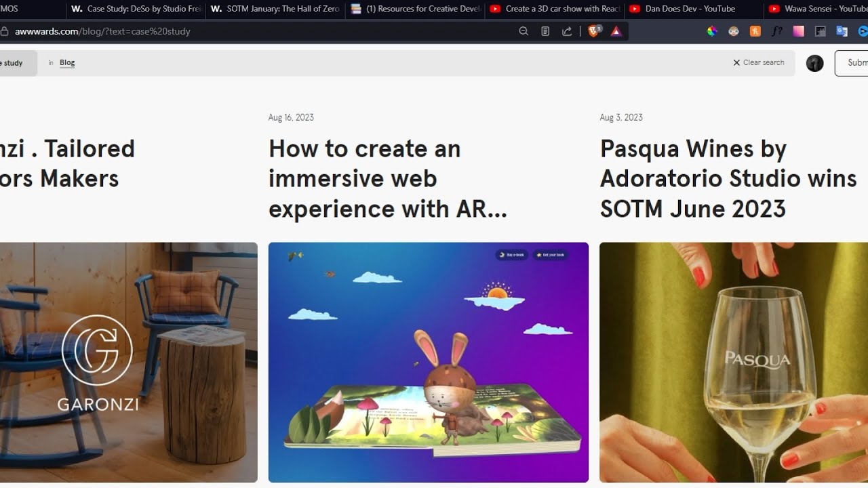Open the f? font finder extension

click(777, 31)
